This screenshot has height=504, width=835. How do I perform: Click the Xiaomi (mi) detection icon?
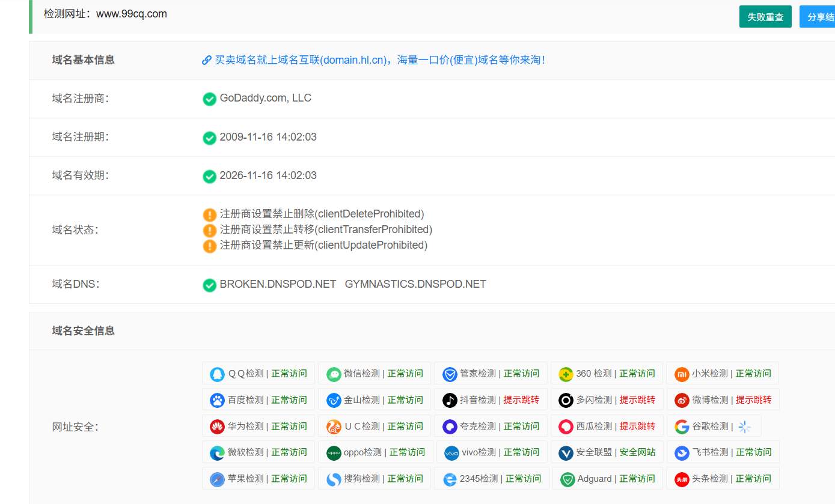click(681, 373)
